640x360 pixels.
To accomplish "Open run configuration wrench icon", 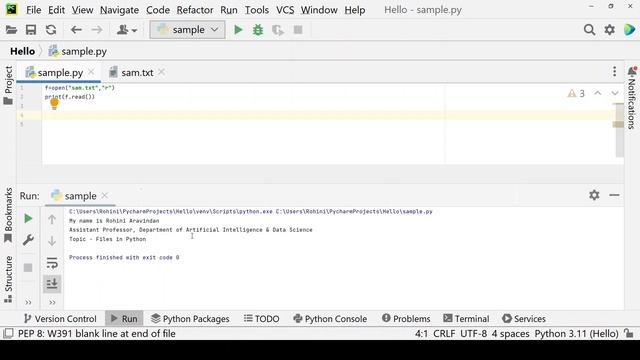I will click(28, 240).
